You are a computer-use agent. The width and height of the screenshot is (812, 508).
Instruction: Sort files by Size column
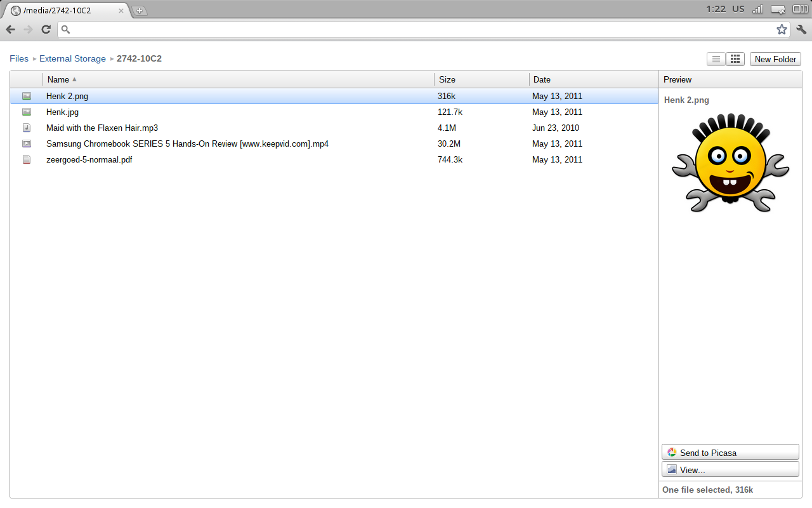(x=481, y=79)
